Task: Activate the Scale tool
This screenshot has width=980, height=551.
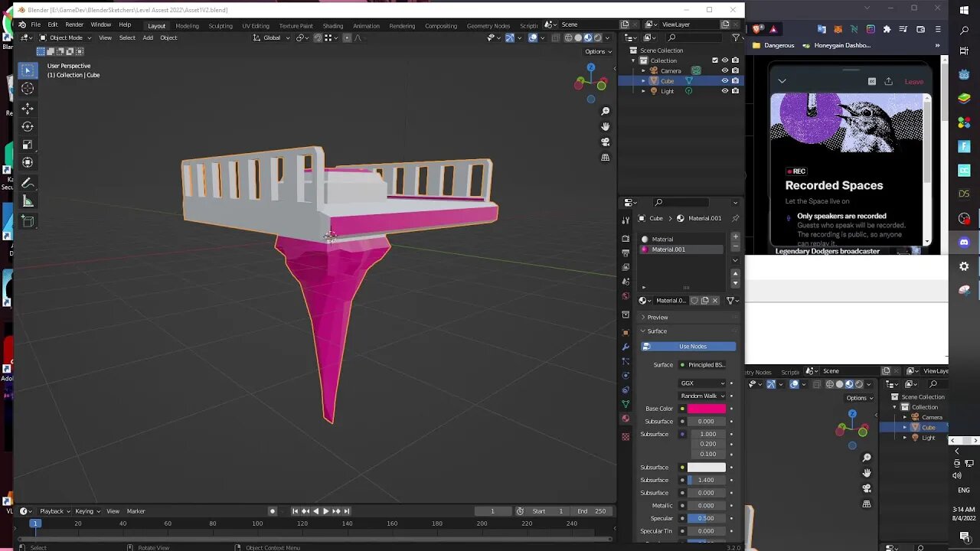Action: pos(28,145)
